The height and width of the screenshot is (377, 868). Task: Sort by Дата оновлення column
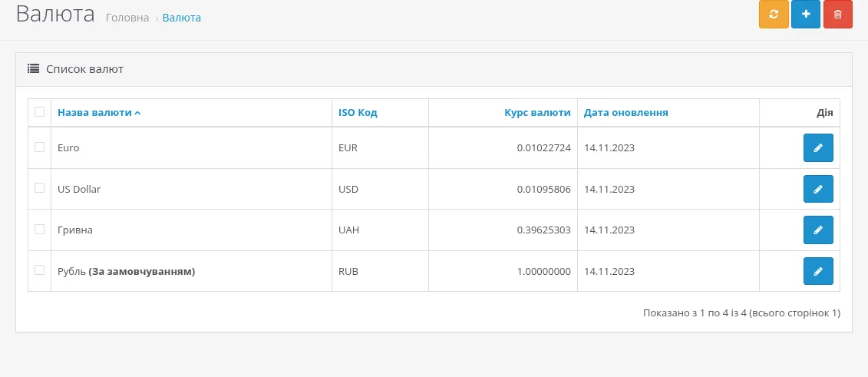coord(625,112)
